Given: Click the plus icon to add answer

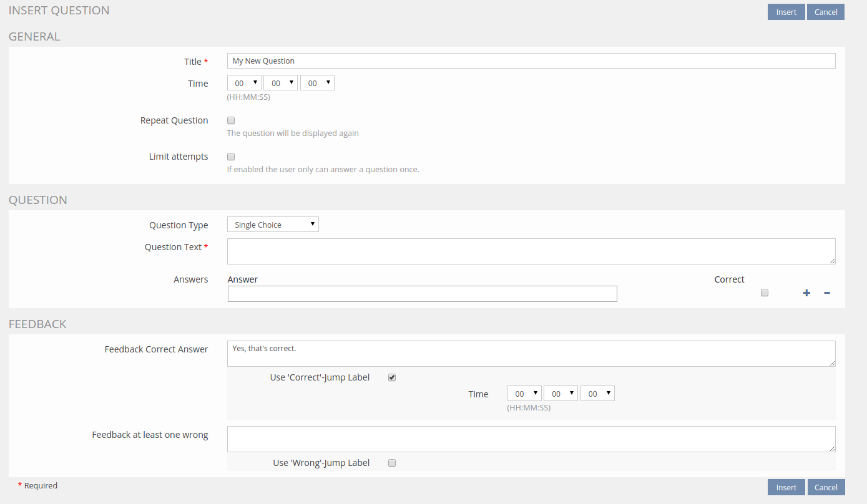Looking at the screenshot, I should 806,293.
